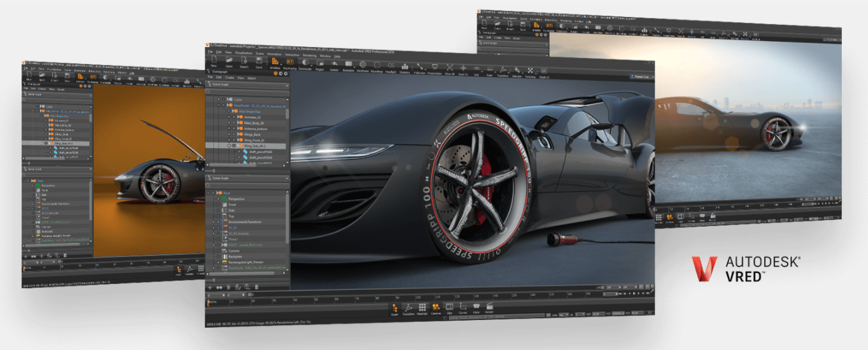Screen dimensions: 868x350
Task: Click frame 50 on center window timeline
Action: point(316,300)
